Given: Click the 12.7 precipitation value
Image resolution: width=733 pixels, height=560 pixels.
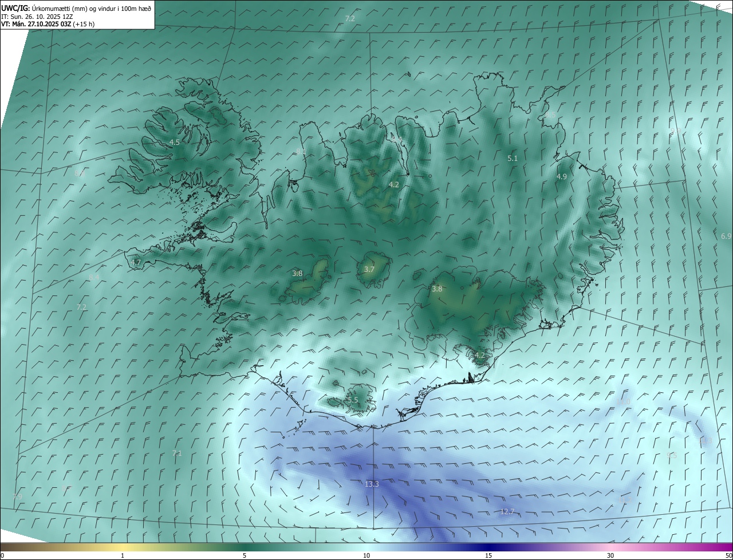Looking at the screenshot, I should pos(507,511).
